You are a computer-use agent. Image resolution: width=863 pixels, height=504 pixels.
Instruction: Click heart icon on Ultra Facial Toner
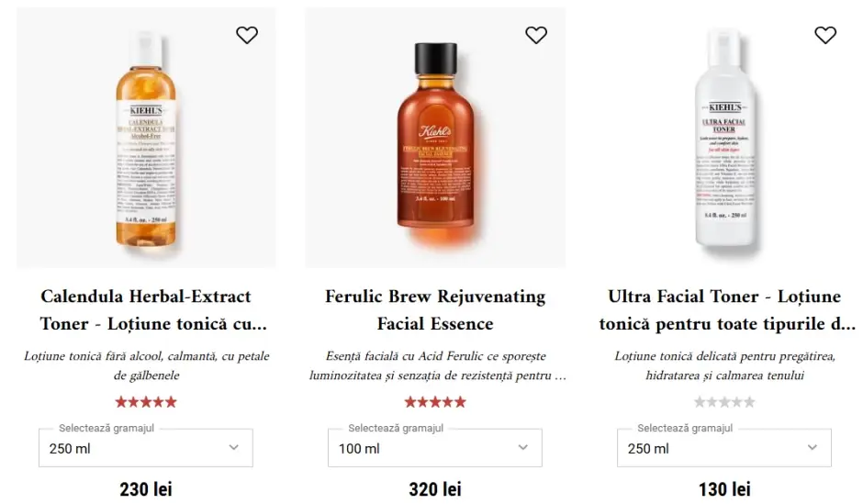825,35
